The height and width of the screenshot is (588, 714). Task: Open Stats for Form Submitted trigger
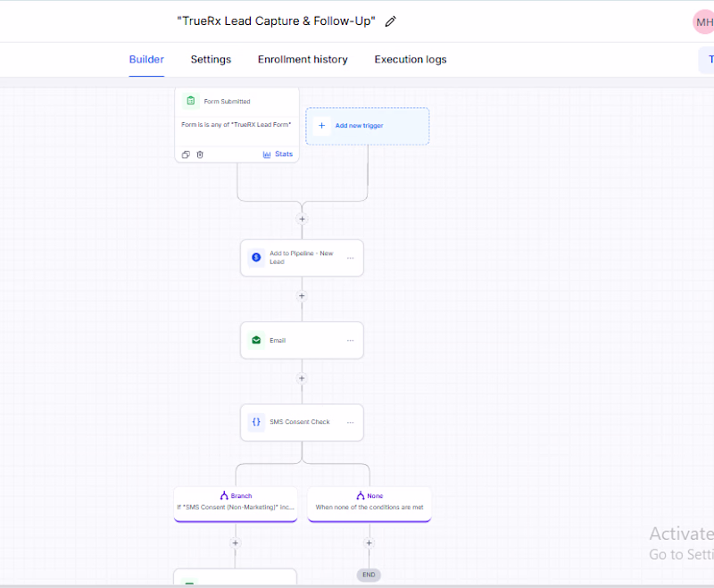pyautogui.click(x=278, y=154)
